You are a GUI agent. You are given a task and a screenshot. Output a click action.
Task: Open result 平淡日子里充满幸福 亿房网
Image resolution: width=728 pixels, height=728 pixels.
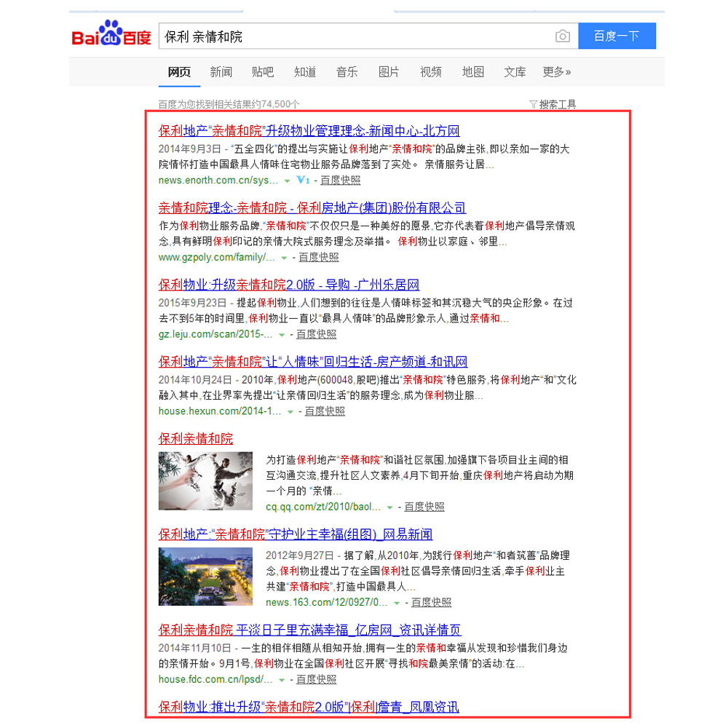[309, 630]
